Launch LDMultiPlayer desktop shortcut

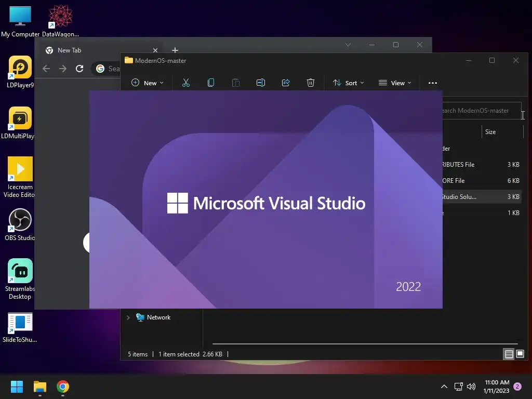[19, 123]
